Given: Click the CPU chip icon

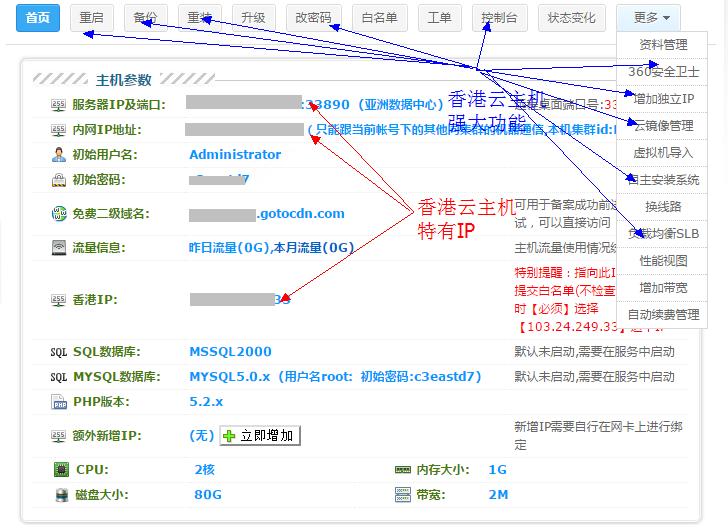Looking at the screenshot, I should pyautogui.click(x=61, y=469).
